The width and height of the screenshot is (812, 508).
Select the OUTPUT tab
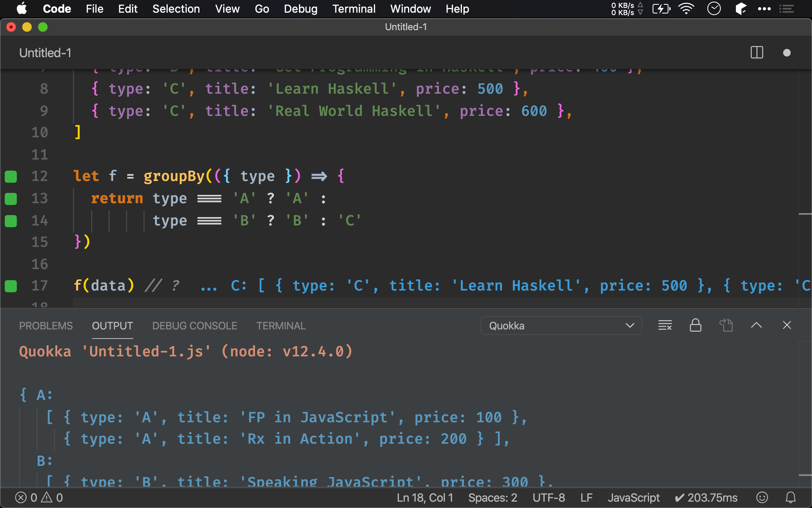click(113, 326)
